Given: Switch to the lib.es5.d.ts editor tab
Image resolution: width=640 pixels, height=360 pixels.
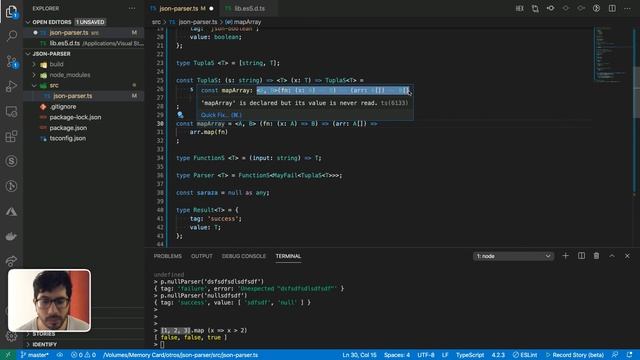Looking at the screenshot, I should 249,8.
